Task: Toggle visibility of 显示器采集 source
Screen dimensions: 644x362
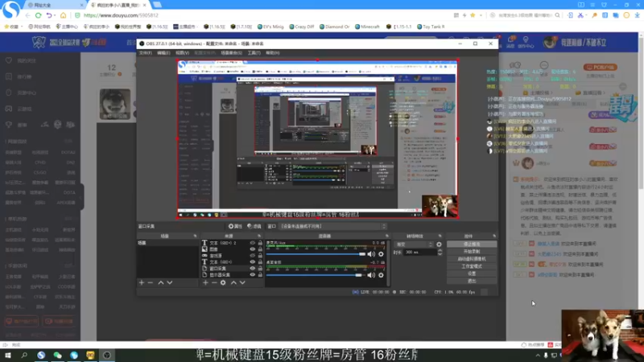Action: [x=253, y=274]
